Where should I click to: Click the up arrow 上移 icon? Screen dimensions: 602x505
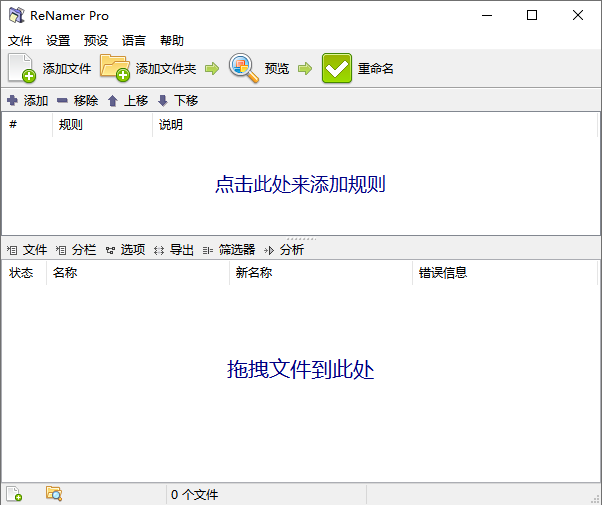pos(112,101)
